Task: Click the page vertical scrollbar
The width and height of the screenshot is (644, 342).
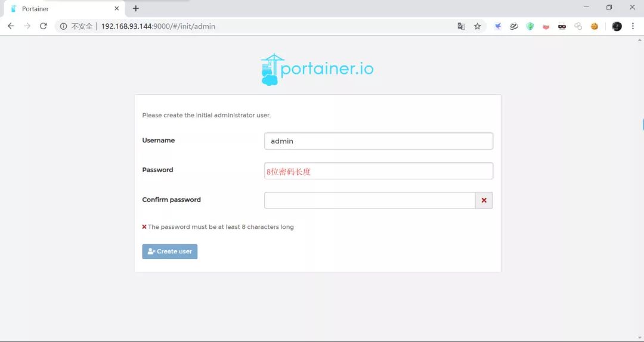Action: tap(639, 188)
